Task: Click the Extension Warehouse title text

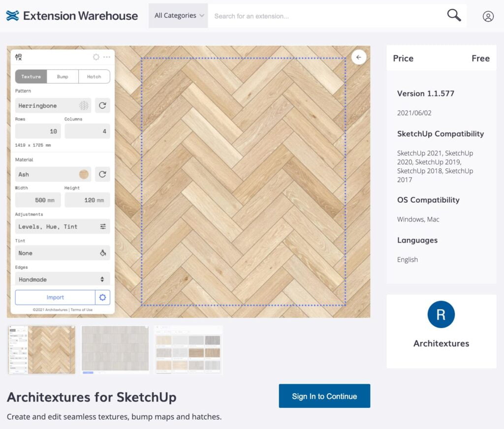Action: point(80,15)
